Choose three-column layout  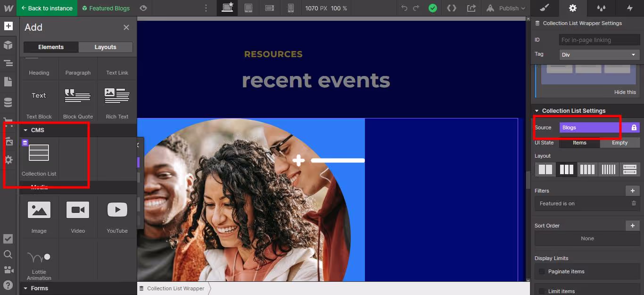point(566,169)
